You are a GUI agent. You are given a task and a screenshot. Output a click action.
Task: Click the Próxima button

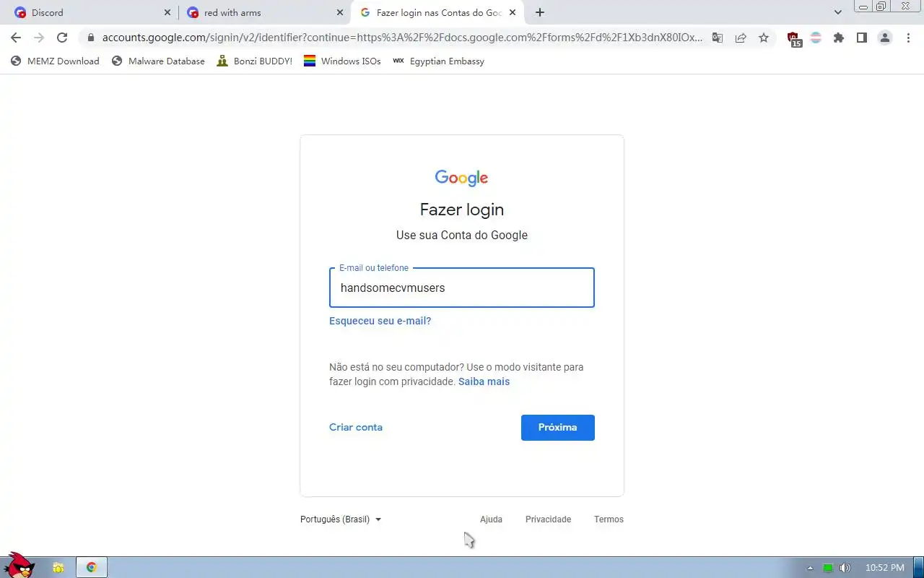pyautogui.click(x=558, y=428)
